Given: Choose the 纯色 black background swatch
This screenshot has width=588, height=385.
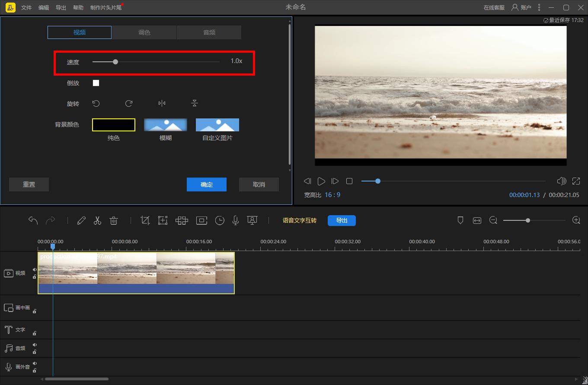Looking at the screenshot, I should [x=114, y=125].
